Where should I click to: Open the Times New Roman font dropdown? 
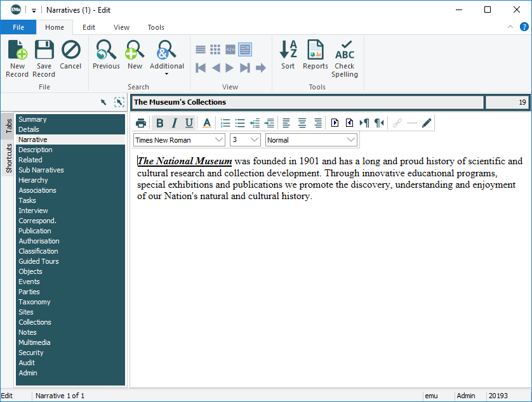click(x=179, y=140)
